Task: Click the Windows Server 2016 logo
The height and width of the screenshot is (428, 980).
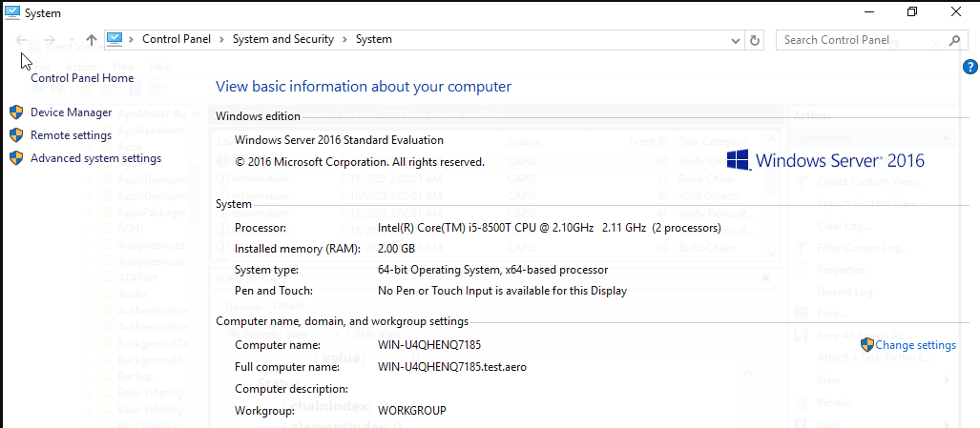Action: pos(826,159)
